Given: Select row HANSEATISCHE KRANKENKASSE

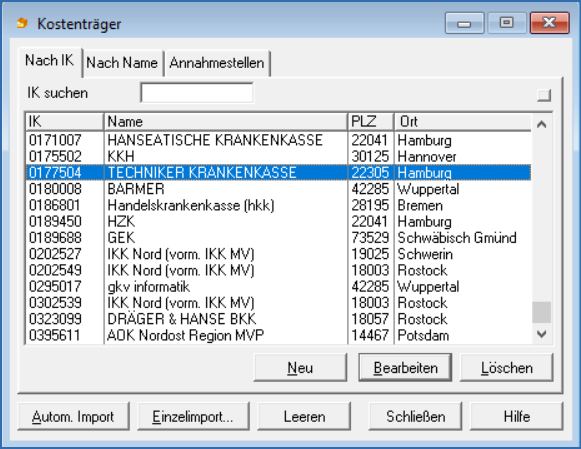Looking at the screenshot, I should (278, 140).
